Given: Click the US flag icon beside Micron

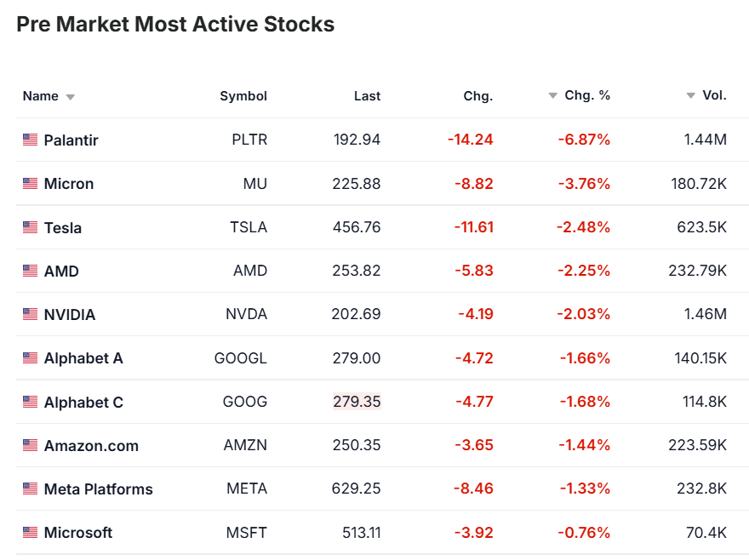Looking at the screenshot, I should pos(31,183).
